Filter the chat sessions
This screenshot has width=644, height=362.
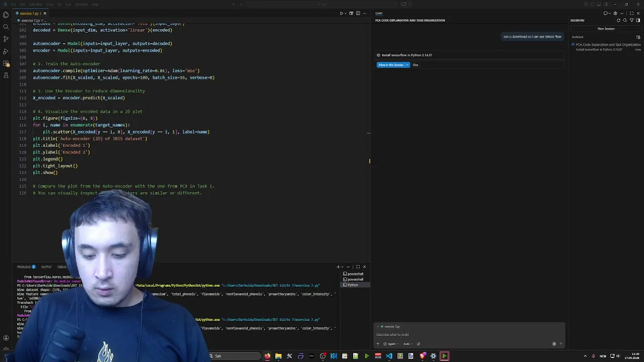coord(631,20)
